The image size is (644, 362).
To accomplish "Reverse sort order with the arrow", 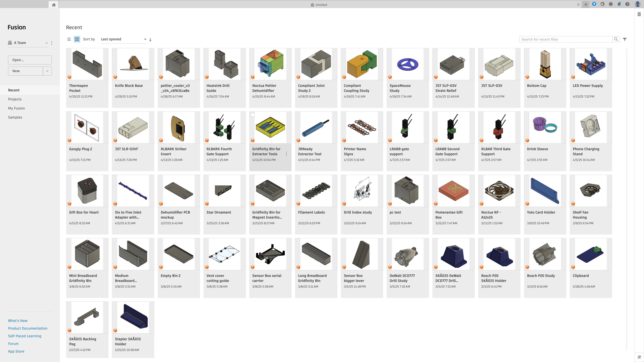I will pyautogui.click(x=150, y=40).
